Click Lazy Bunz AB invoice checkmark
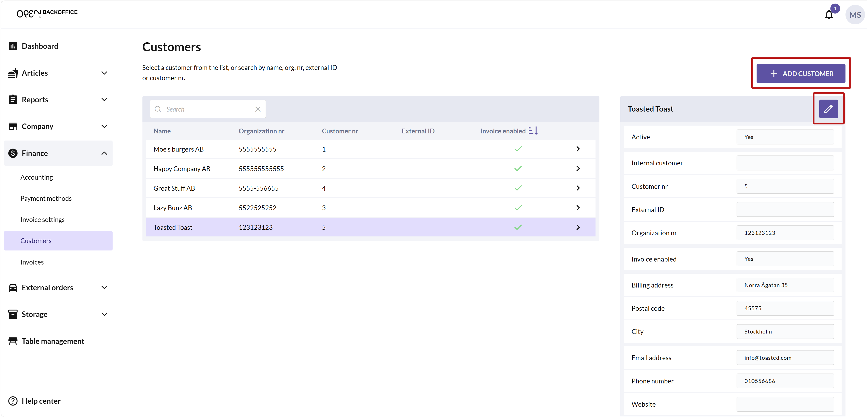 [518, 207]
